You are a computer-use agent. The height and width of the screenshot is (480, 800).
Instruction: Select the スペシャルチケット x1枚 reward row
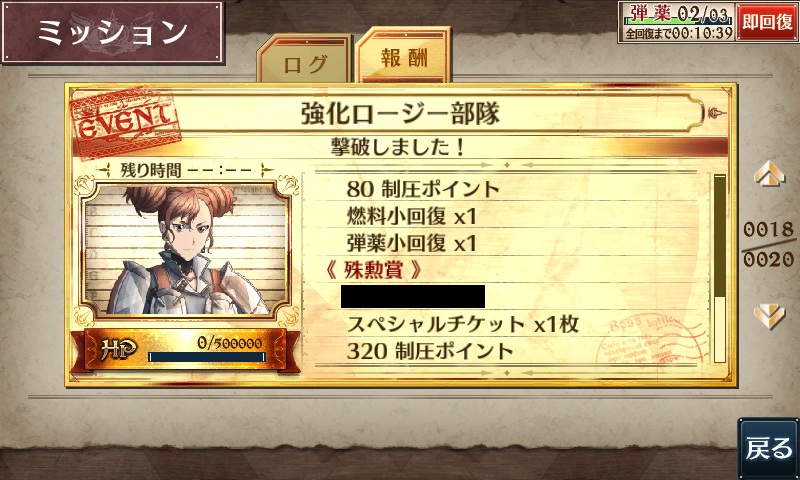click(x=463, y=324)
